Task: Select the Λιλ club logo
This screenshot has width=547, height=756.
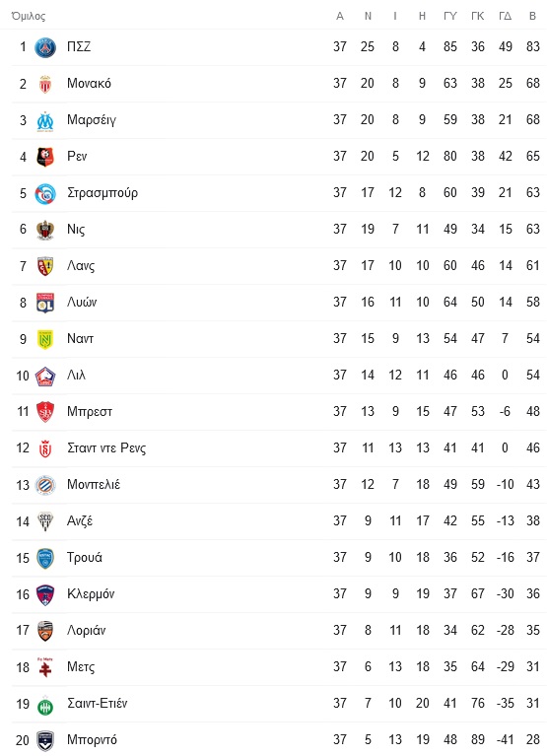Action: point(45,376)
